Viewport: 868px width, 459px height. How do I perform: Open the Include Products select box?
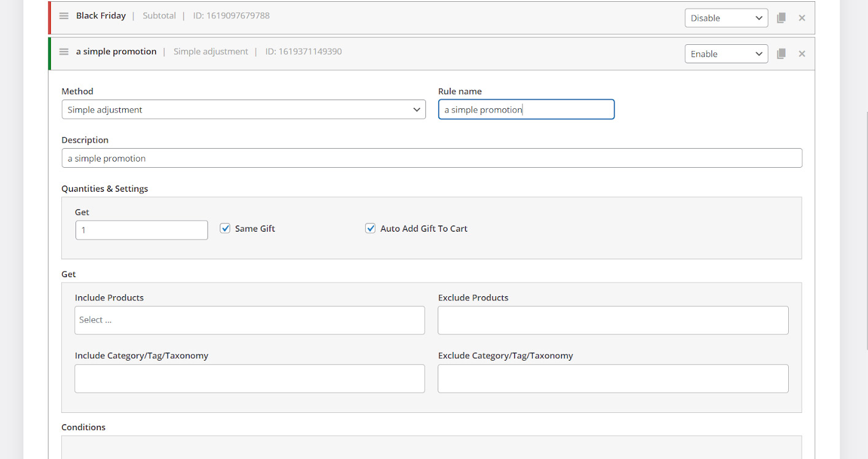tap(249, 320)
